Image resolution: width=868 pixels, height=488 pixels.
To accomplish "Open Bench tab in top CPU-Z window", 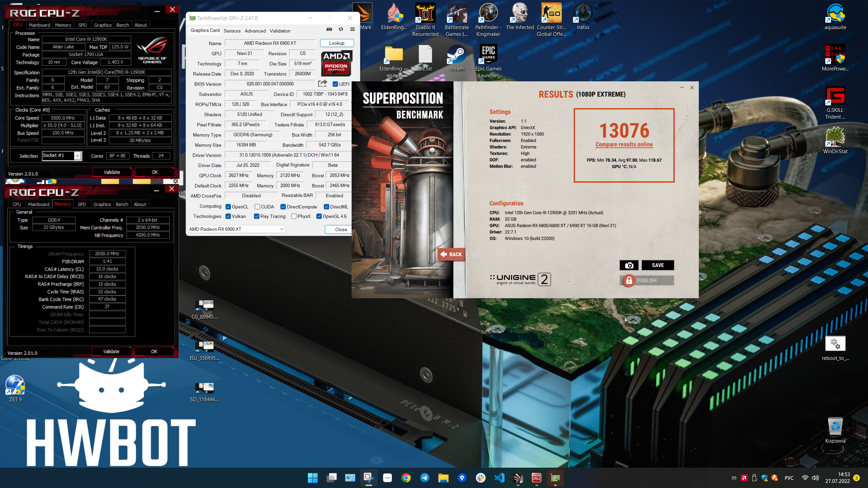I will tap(122, 25).
